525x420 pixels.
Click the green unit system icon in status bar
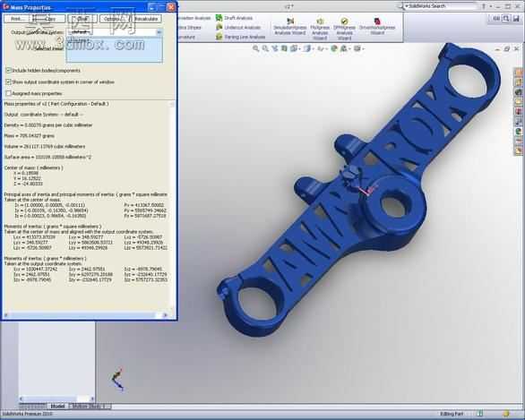coord(480,414)
